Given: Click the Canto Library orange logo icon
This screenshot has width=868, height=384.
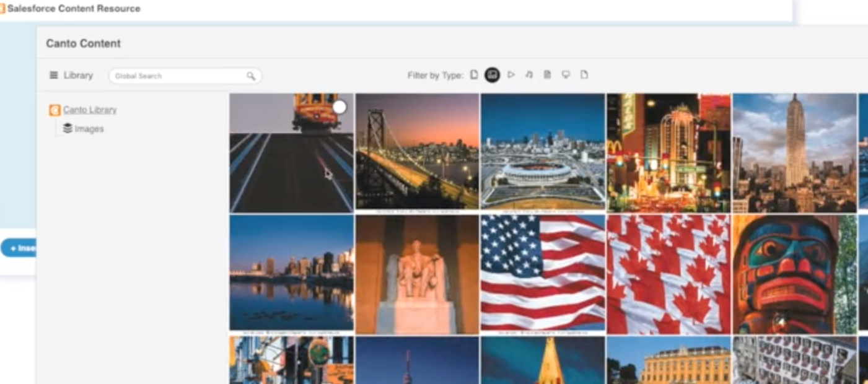Looking at the screenshot, I should click(x=55, y=110).
